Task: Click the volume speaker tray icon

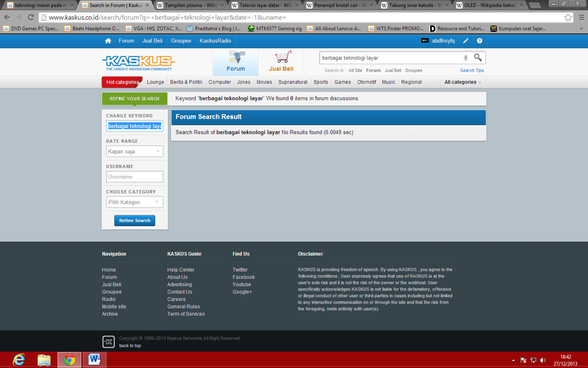Action: 543,360
